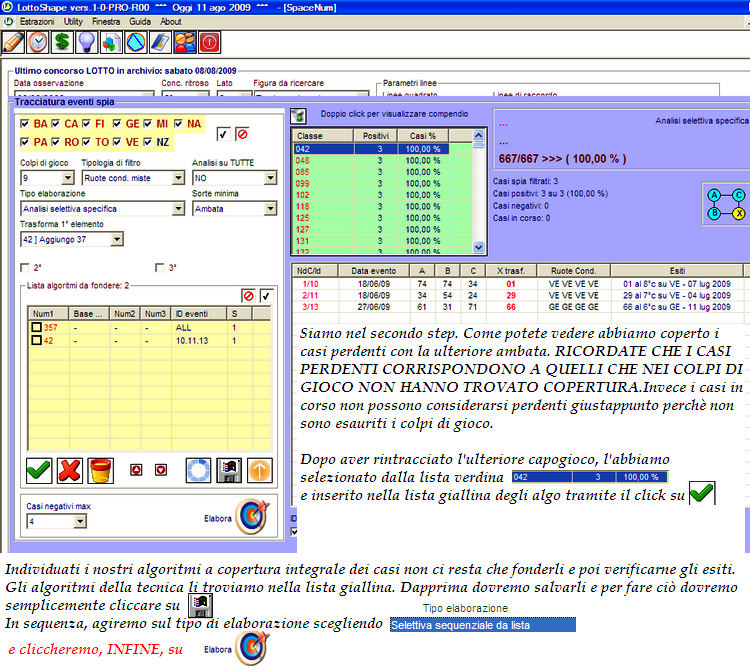Select event row 3/13 in results table

click(x=518, y=307)
